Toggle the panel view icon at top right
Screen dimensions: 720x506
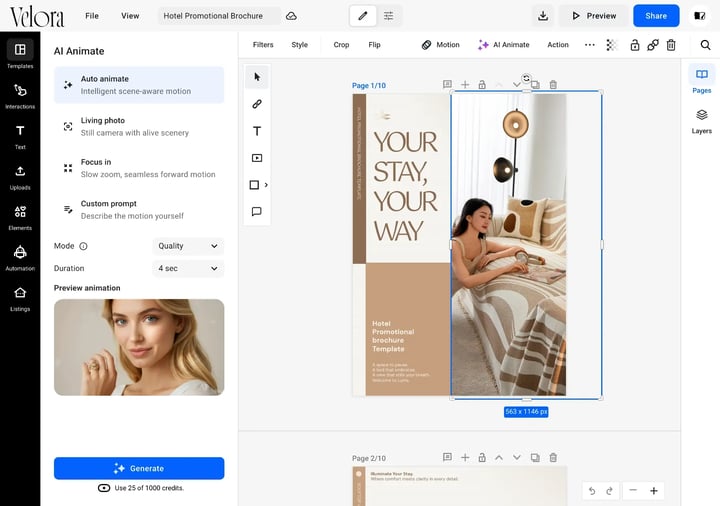point(699,16)
